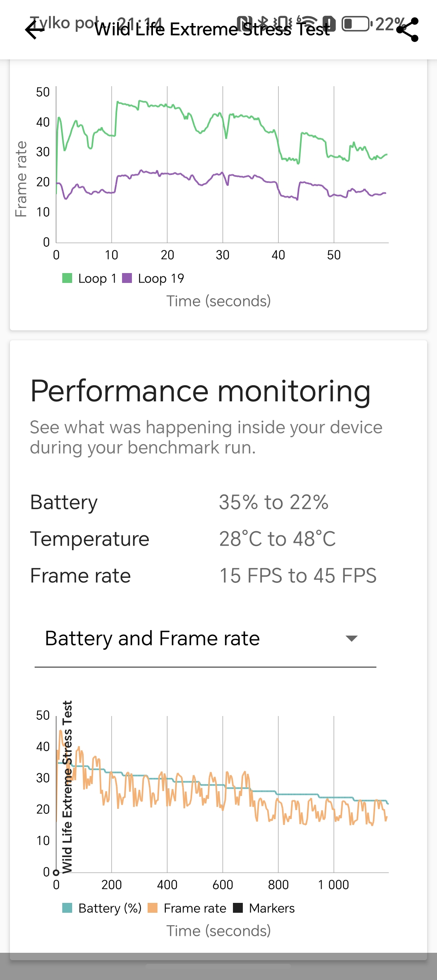Toggle Loop 1 green legend swatch
Viewport: 437px width, 980px height.
[67, 278]
